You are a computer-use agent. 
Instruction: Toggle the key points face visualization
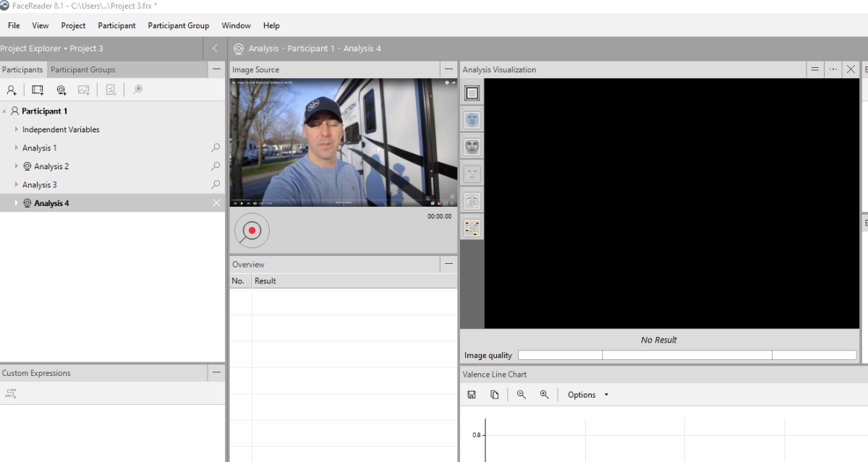tap(472, 174)
